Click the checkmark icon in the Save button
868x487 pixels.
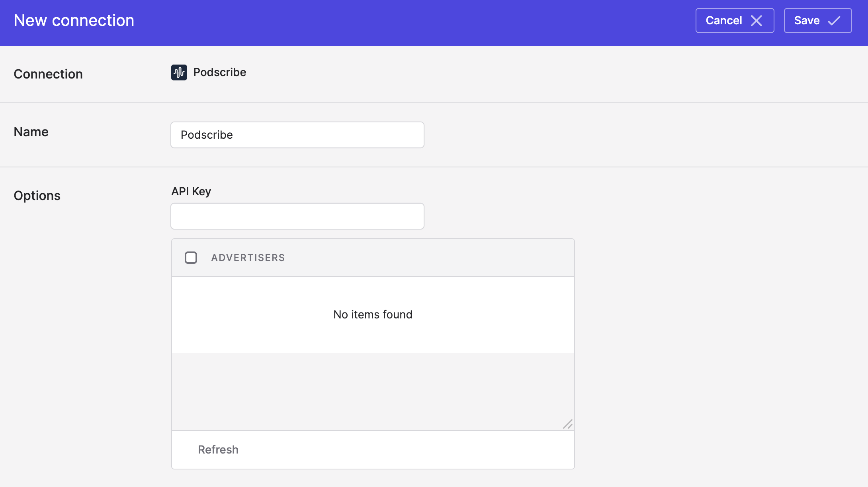834,20
